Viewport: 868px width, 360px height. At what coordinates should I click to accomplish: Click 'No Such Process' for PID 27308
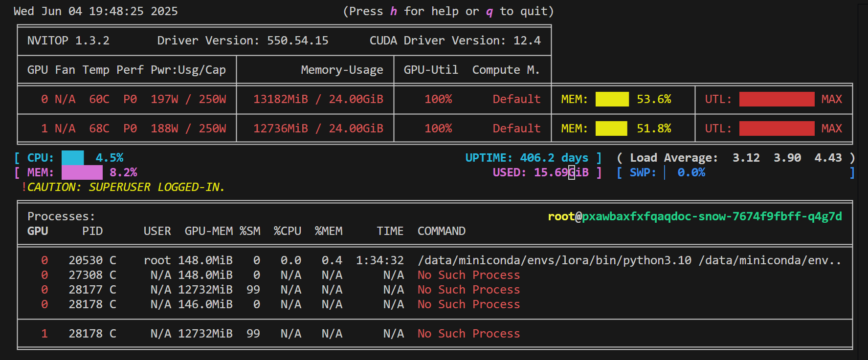pyautogui.click(x=469, y=275)
